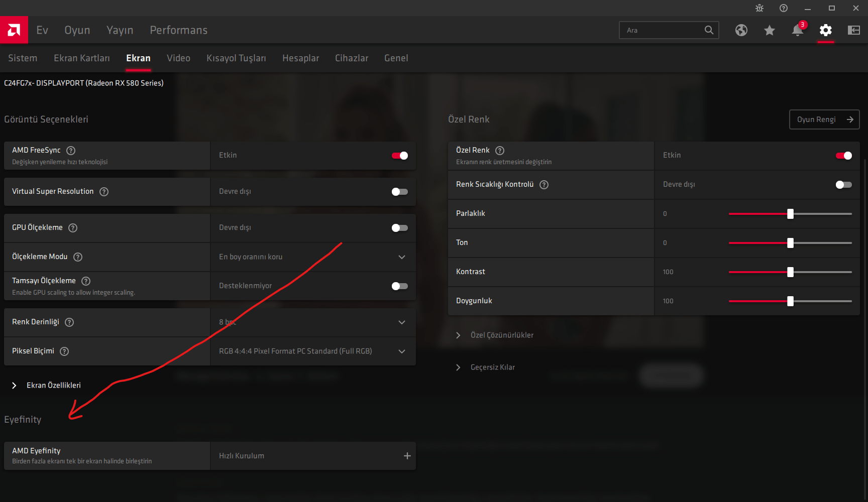868x502 pixels.
Task: Open Ölçekleme Modu dropdown
Action: 313,257
